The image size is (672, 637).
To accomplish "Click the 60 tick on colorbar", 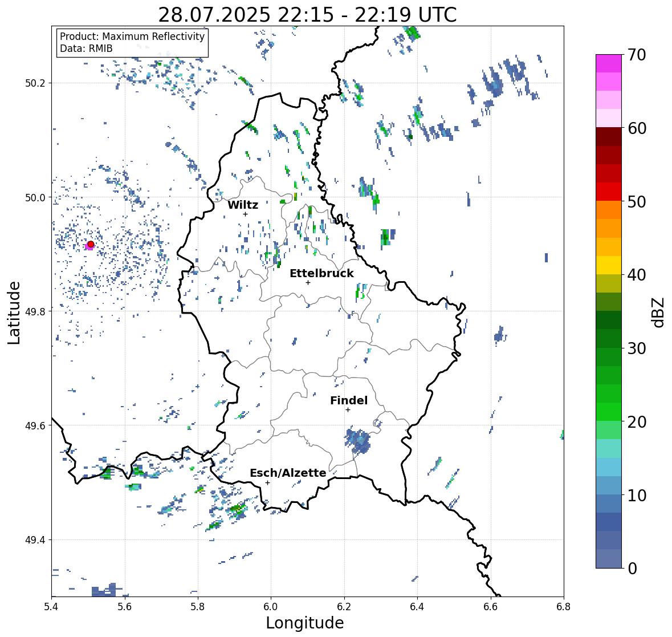I will click(x=636, y=128).
